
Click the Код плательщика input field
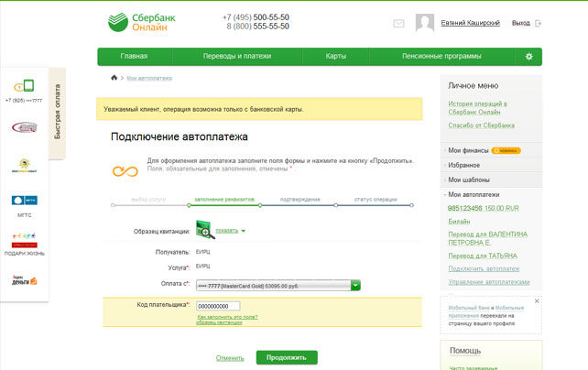[x=218, y=306]
